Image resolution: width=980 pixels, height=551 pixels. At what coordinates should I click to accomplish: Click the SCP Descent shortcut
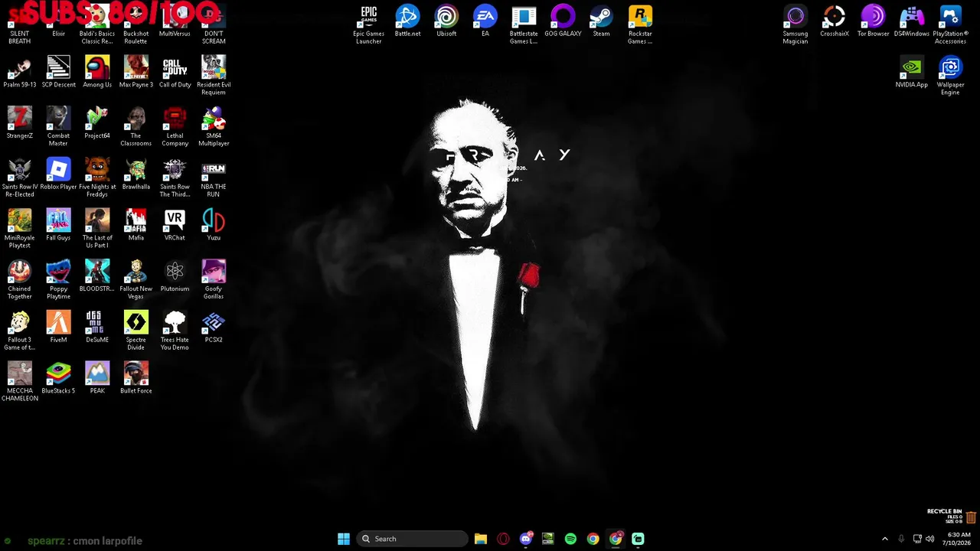click(x=58, y=73)
